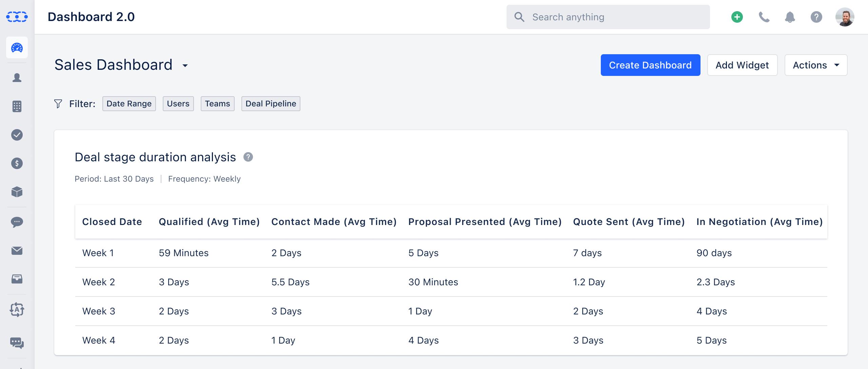Screen dimensions: 868x369
Task: Open the Date Range filter
Action: tap(129, 104)
